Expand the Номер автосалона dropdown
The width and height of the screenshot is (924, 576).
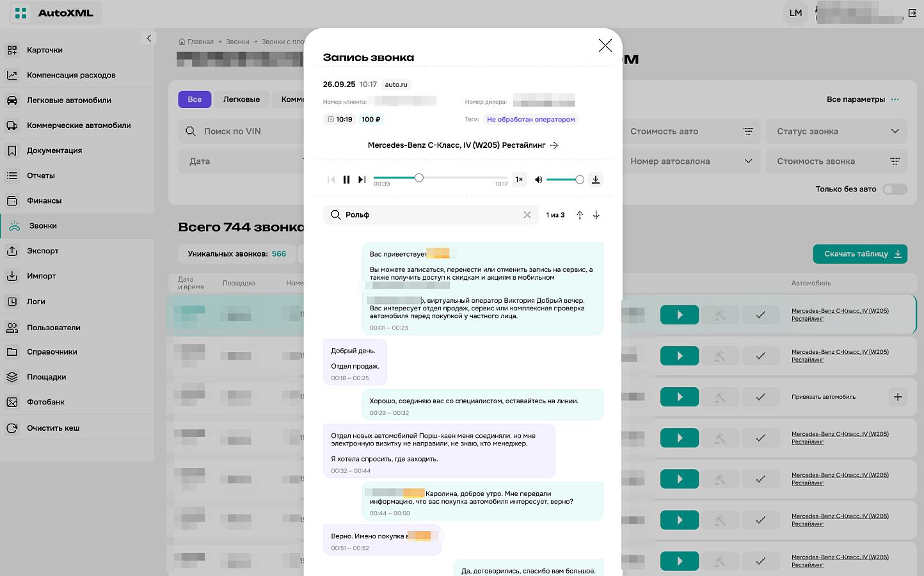pyautogui.click(x=690, y=161)
